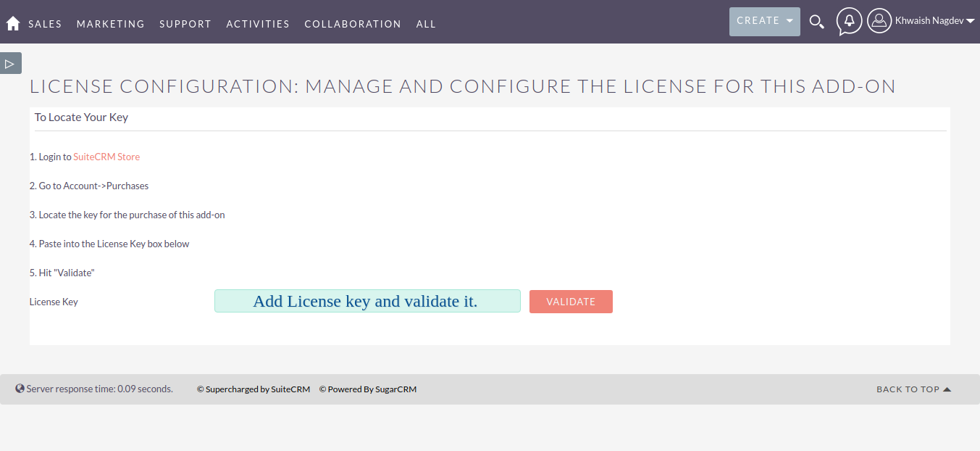Select the 'Locate the key for the purchase' step
980x451 pixels.
[127, 215]
